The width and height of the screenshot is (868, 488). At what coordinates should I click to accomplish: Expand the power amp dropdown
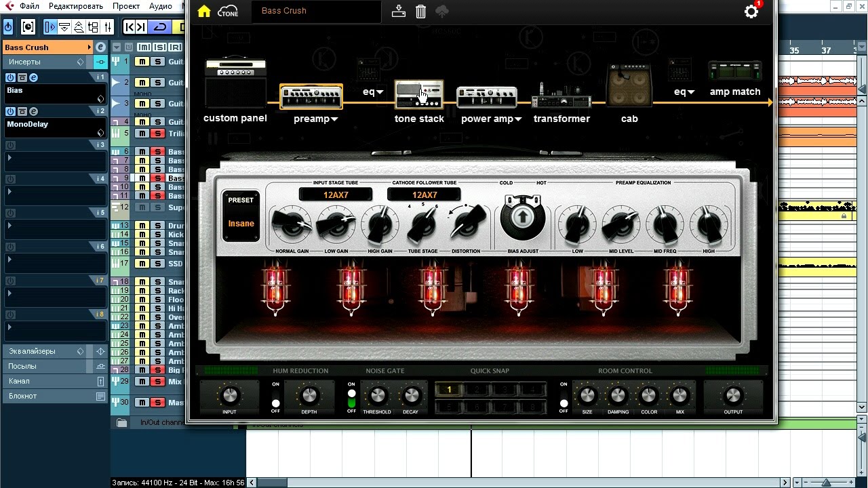click(x=518, y=119)
